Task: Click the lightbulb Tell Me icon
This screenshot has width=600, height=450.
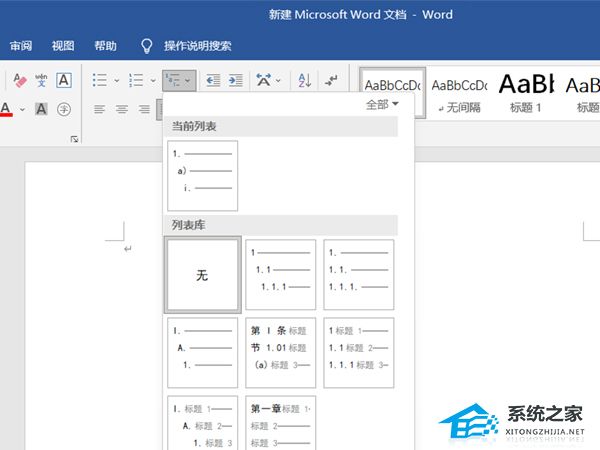Action: 147,46
